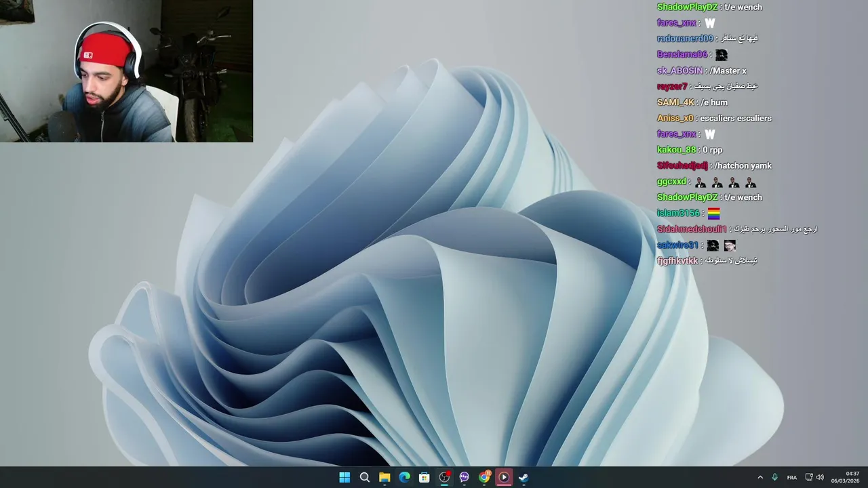
Task: Click the '0 rpp' chat message
Action: (713, 150)
